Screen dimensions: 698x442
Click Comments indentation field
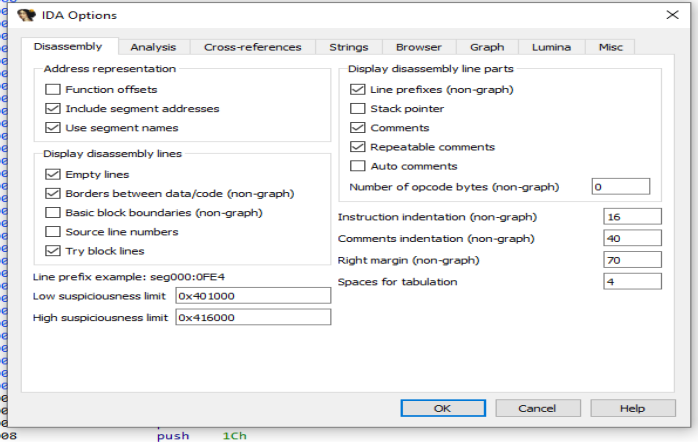[x=632, y=238]
